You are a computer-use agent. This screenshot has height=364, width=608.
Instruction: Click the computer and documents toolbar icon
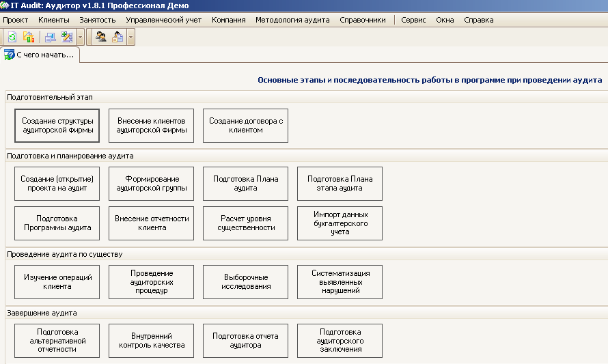click(x=51, y=37)
